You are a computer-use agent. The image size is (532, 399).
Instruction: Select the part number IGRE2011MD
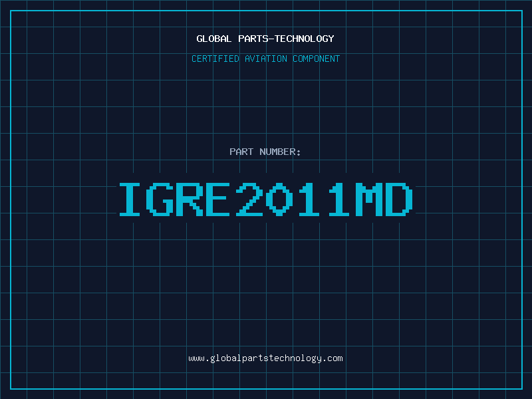[265, 199]
